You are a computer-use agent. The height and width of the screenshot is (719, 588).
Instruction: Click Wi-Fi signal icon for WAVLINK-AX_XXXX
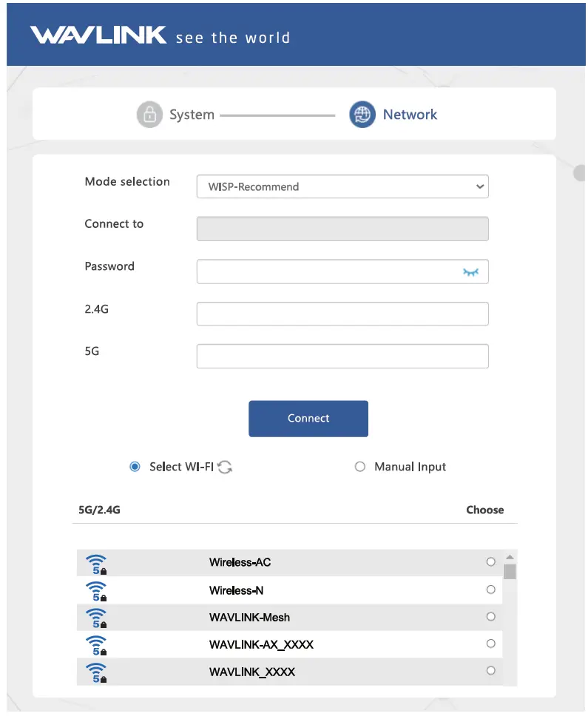click(x=96, y=645)
